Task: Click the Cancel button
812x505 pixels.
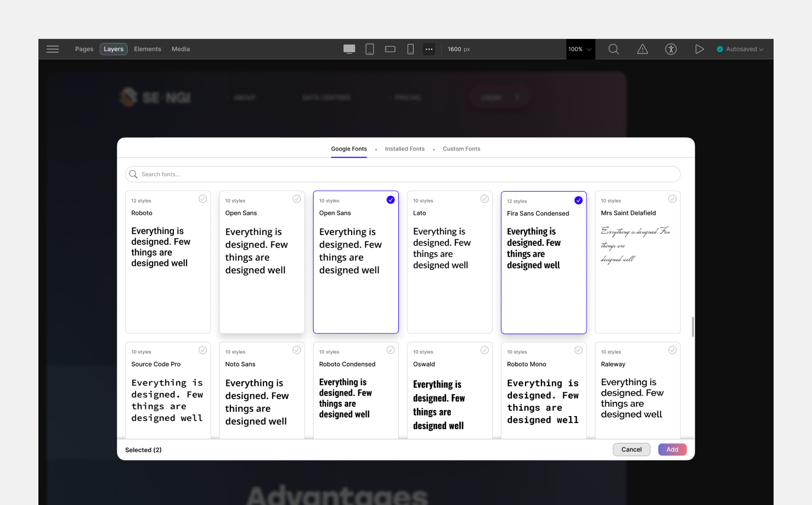Action: (x=631, y=450)
